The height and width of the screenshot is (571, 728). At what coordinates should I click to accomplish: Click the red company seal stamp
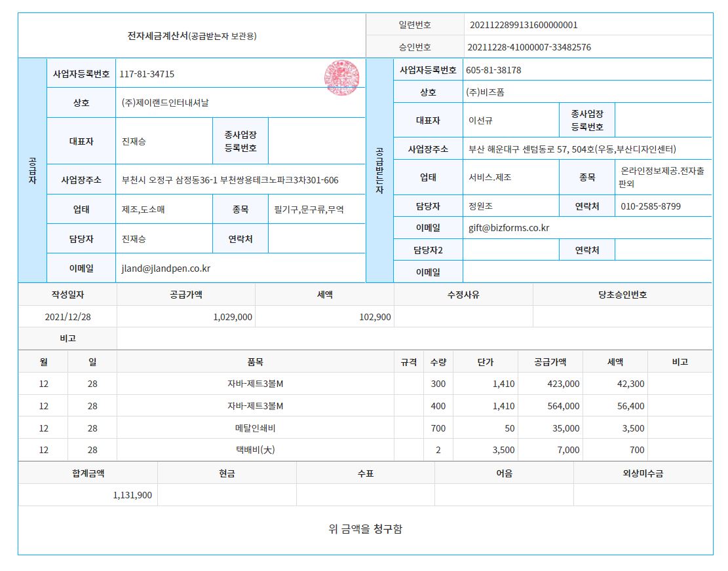[x=341, y=77]
